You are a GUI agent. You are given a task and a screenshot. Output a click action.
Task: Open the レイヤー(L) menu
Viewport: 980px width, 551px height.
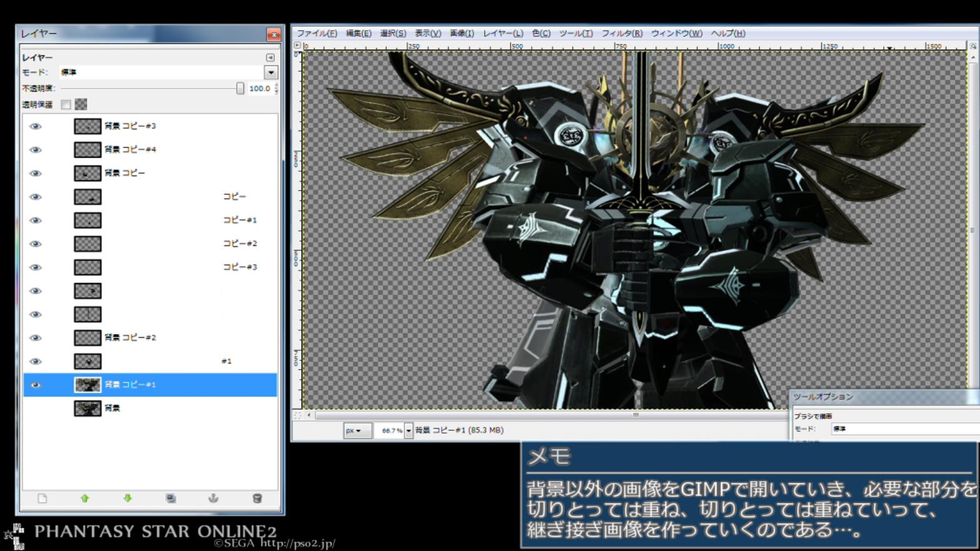tap(503, 34)
